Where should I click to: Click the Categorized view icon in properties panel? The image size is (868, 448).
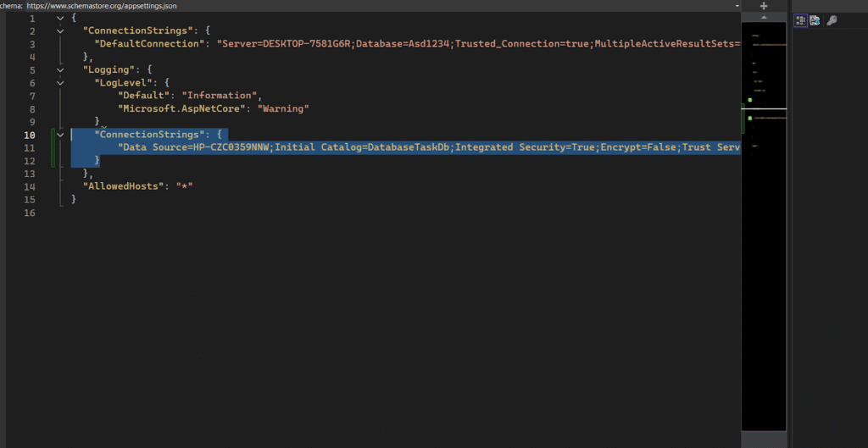pos(800,20)
